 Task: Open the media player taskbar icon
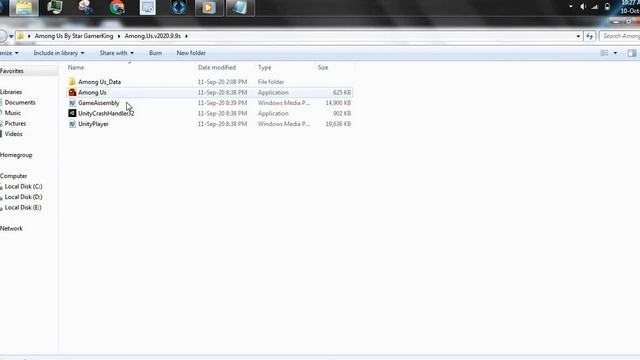(x=209, y=8)
